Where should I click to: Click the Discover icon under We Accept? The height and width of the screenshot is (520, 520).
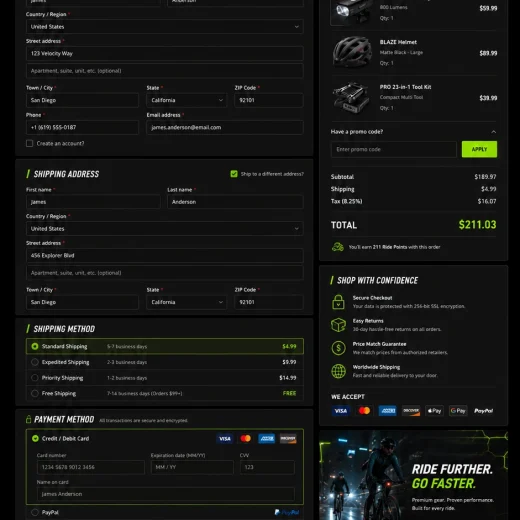[x=411, y=411]
